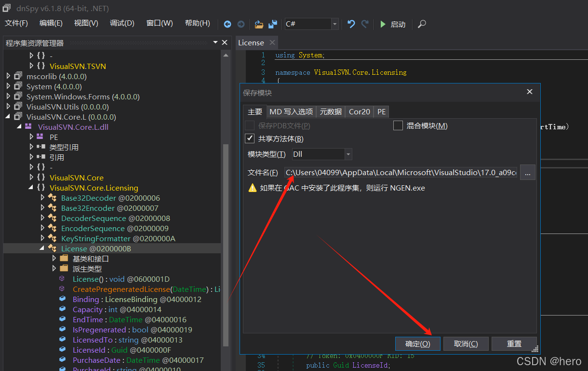This screenshot has width=588, height=371.
Task: Close the License editor tab
Action: [272, 42]
